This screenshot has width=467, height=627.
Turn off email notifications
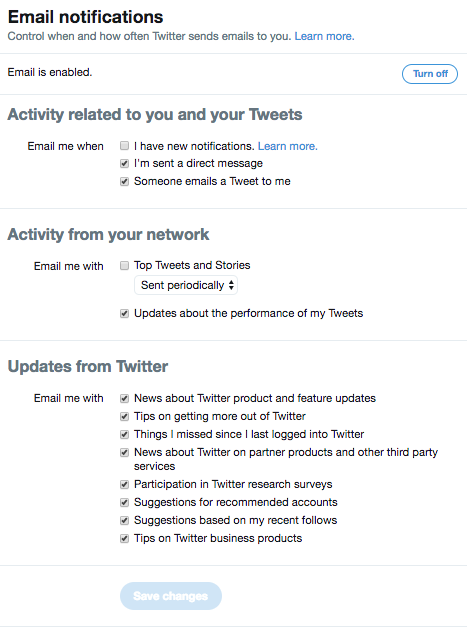pos(429,74)
